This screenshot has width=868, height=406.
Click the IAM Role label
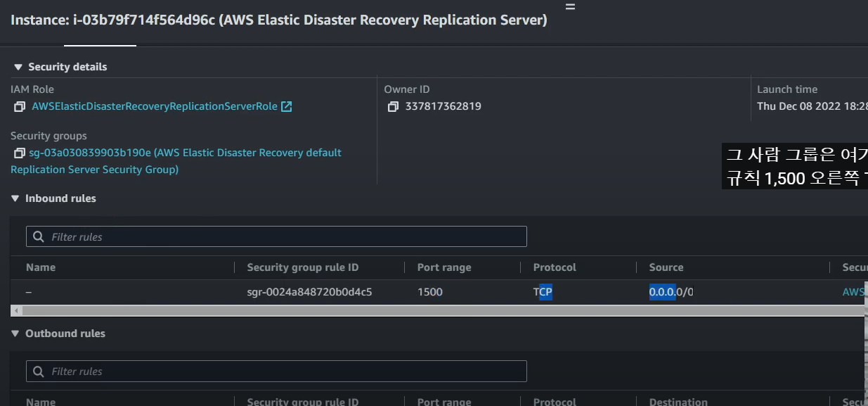tap(32, 89)
